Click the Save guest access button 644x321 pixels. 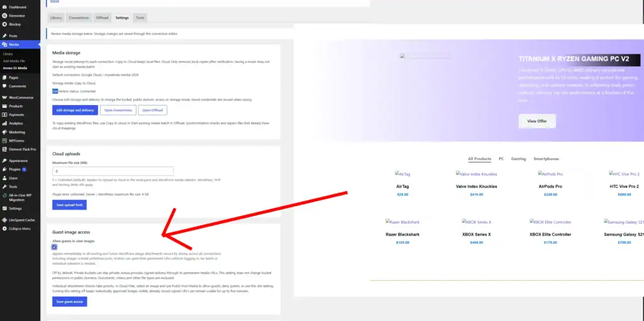coord(70,302)
